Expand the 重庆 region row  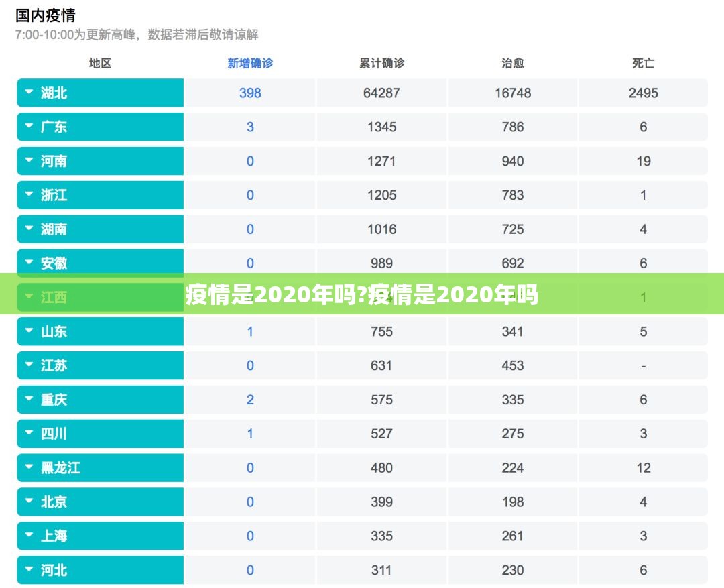(x=29, y=400)
